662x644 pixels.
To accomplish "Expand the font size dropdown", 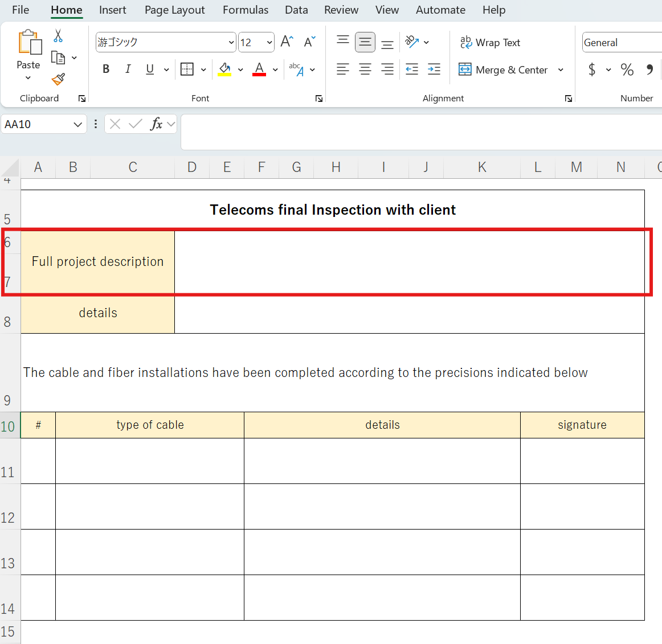I will click(269, 43).
